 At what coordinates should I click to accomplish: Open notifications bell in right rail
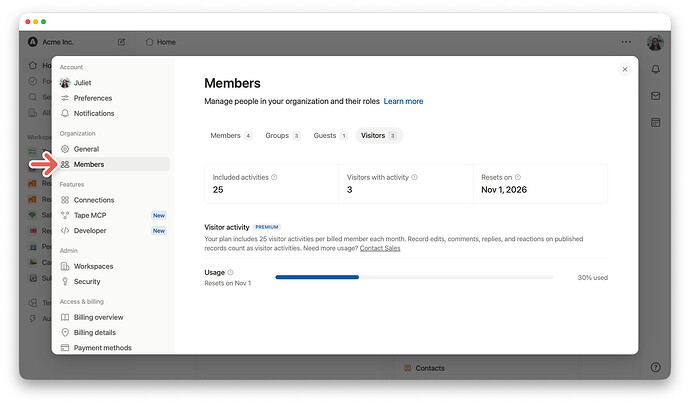tap(655, 69)
